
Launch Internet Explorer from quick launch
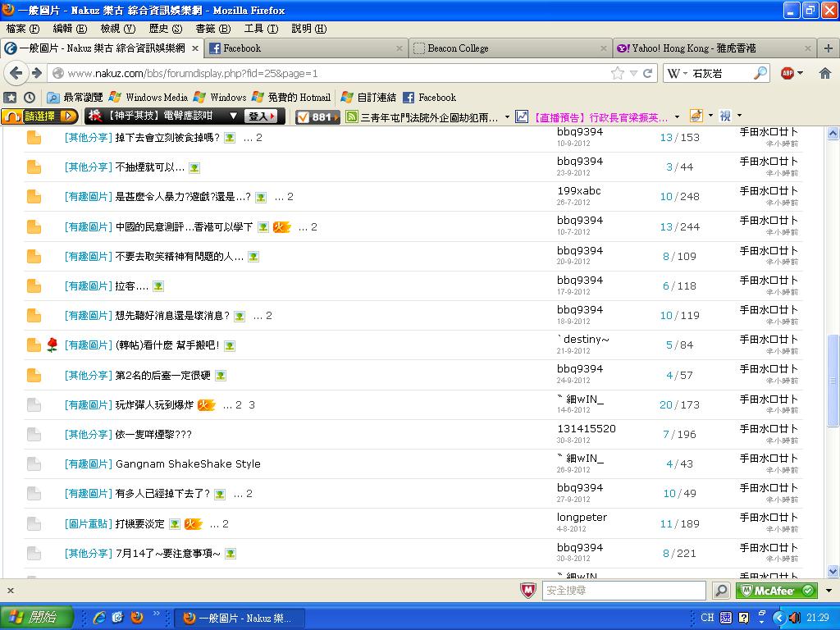coord(99,618)
